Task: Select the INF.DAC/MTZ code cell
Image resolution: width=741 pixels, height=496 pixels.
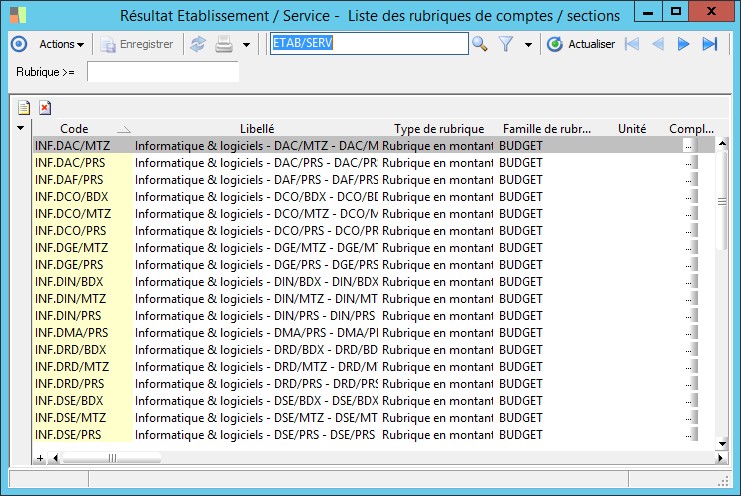Action: point(83,145)
